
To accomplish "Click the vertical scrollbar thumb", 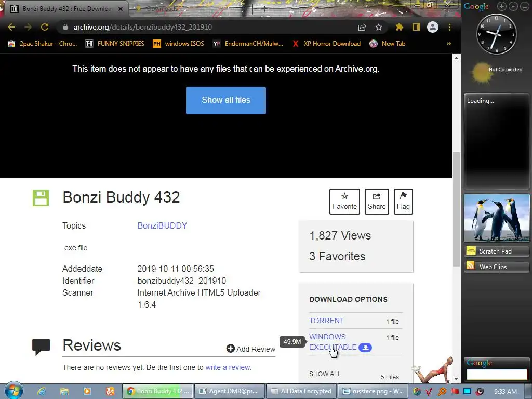I will 456,209.
